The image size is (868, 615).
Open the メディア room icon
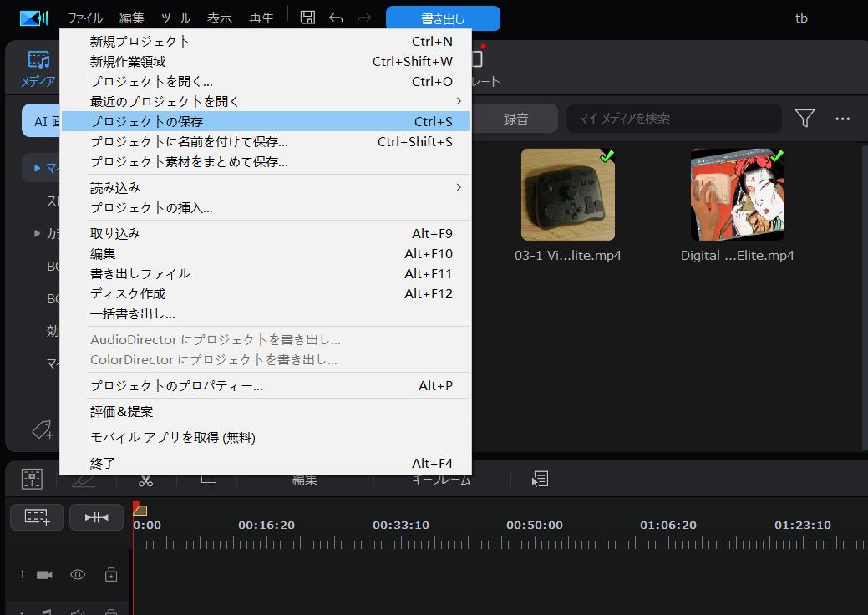coord(38,69)
